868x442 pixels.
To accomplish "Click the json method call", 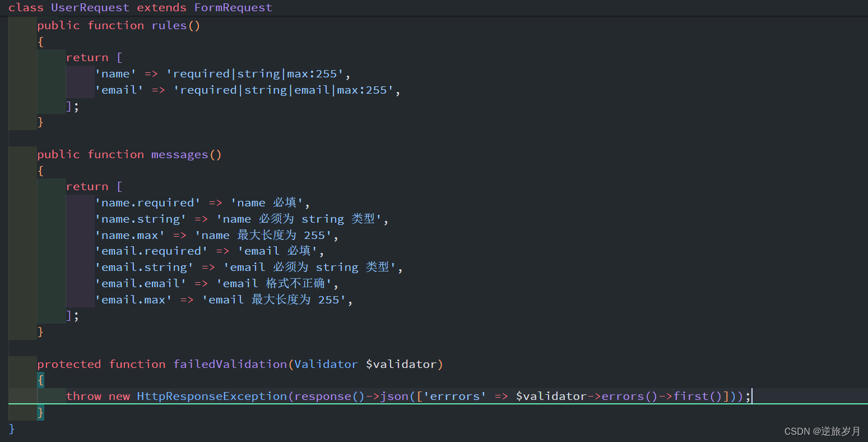I will (394, 396).
